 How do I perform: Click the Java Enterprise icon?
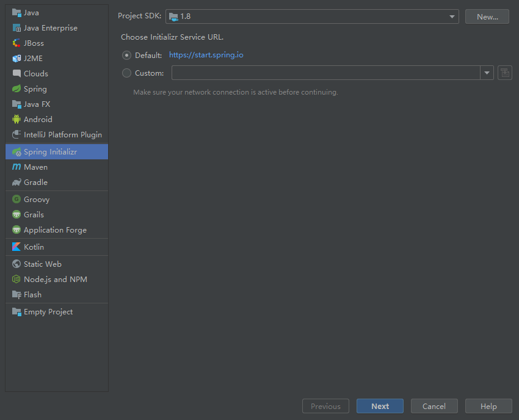[x=16, y=28]
